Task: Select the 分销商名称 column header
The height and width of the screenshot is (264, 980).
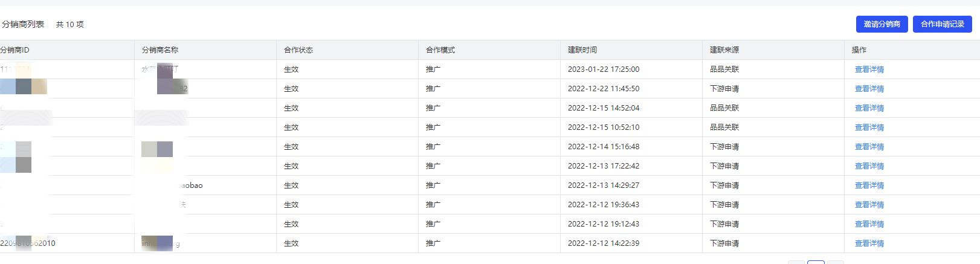Action: point(160,50)
